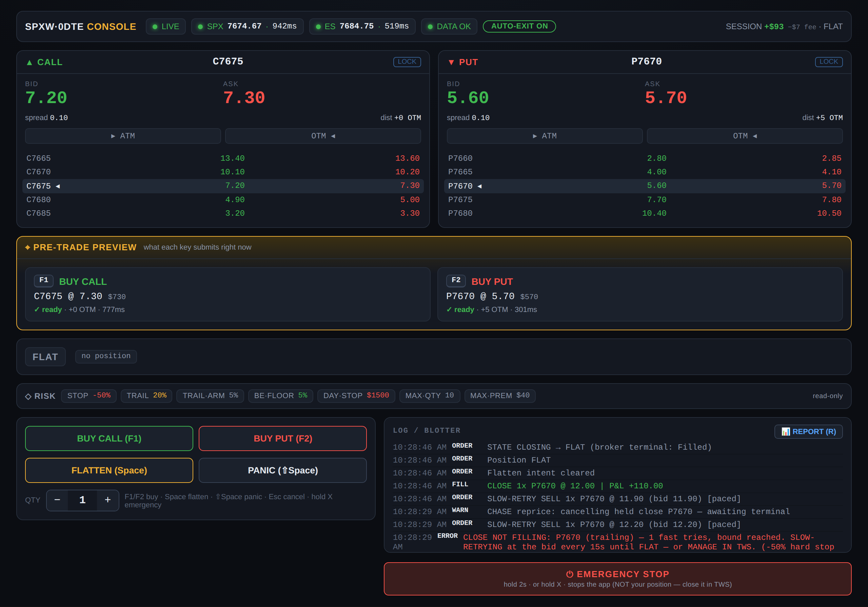The width and height of the screenshot is (868, 607).
Task: Lock the P7670 put strike
Action: click(828, 62)
